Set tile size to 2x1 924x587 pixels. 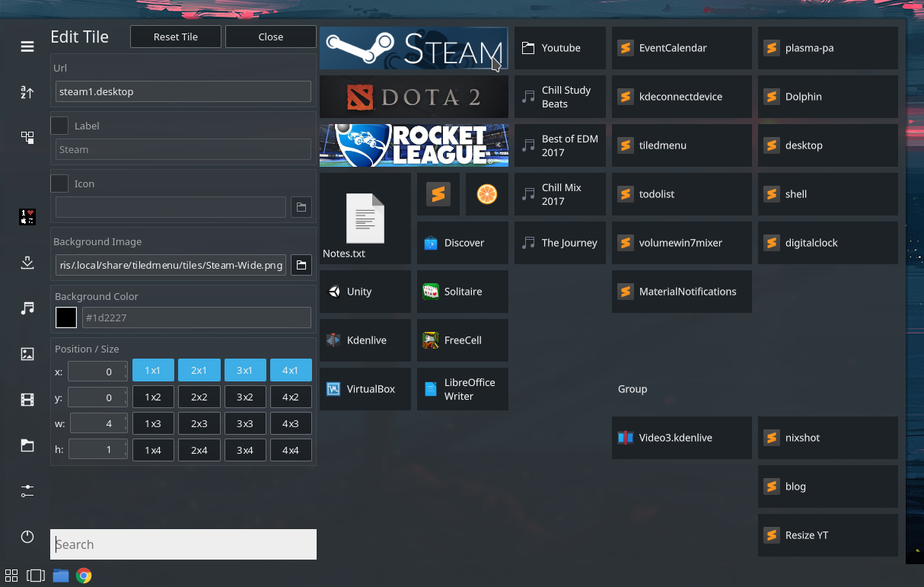[x=199, y=370]
